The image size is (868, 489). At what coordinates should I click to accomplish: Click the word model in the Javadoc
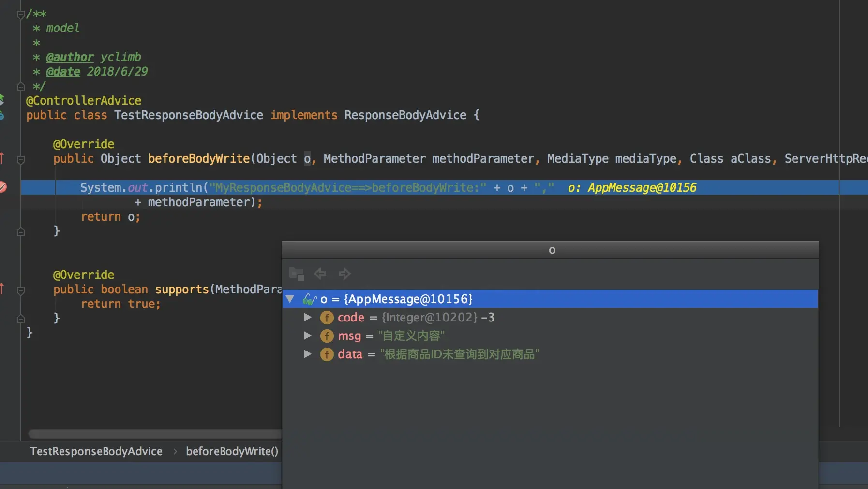tap(63, 28)
